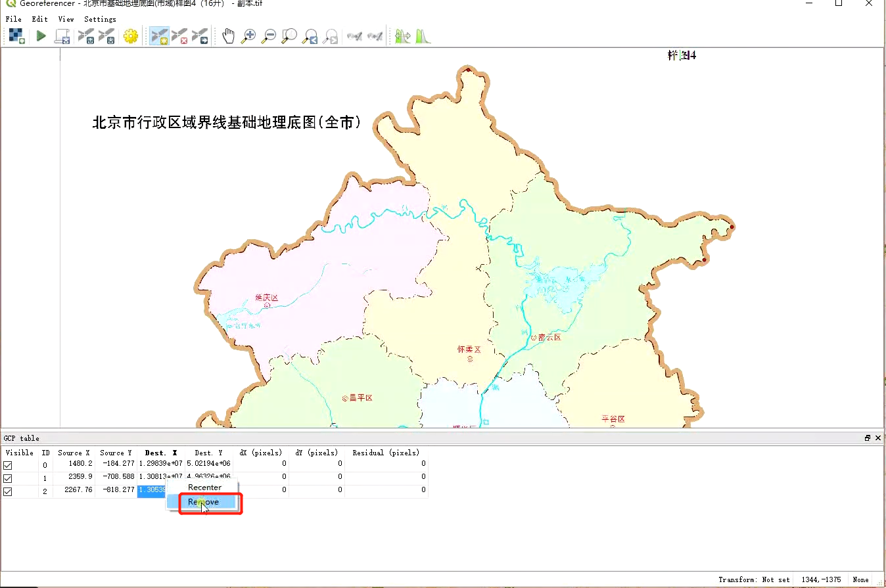Uncheck the Visible box for GCP ID 2

coord(8,491)
